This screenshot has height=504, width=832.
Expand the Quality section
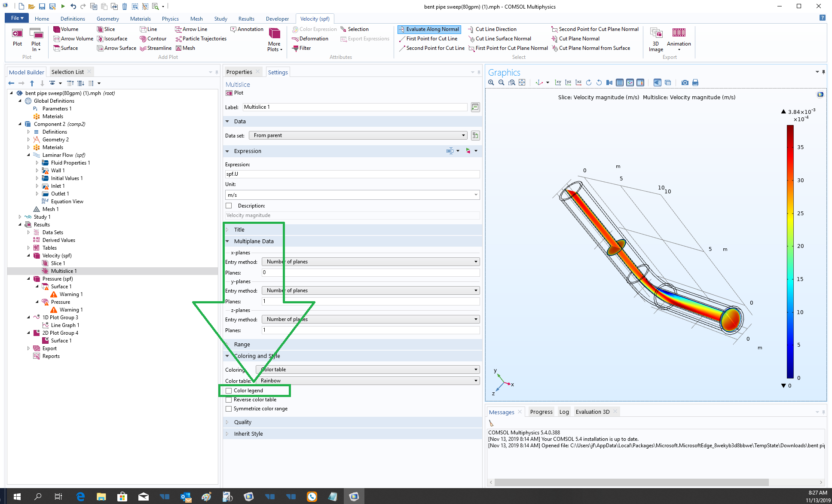242,422
